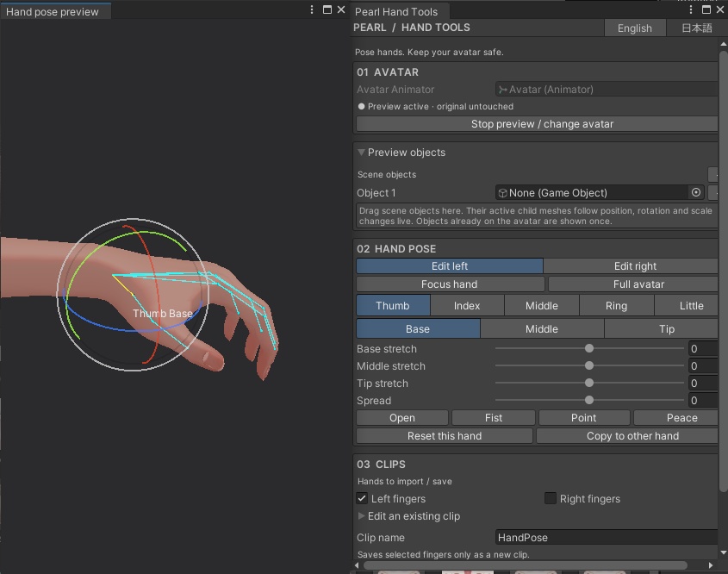The width and height of the screenshot is (728, 574).
Task: Click the Base stretch slider handle
Action: 589,348
